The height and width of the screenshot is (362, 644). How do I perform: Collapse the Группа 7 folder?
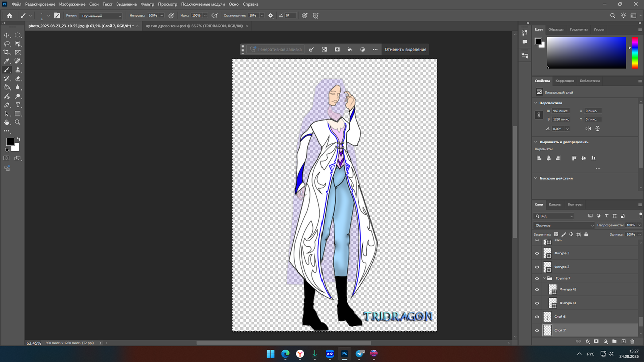[544, 278]
